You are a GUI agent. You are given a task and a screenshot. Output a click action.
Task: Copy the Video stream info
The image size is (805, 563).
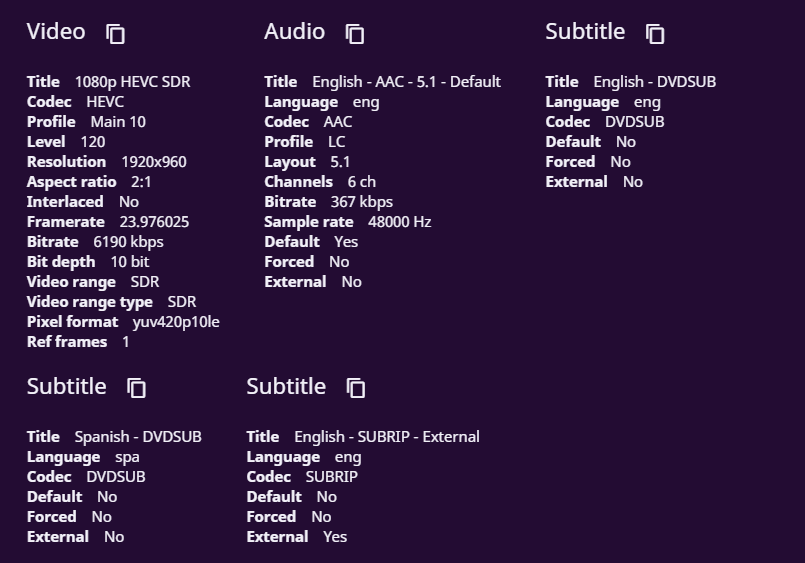(116, 34)
